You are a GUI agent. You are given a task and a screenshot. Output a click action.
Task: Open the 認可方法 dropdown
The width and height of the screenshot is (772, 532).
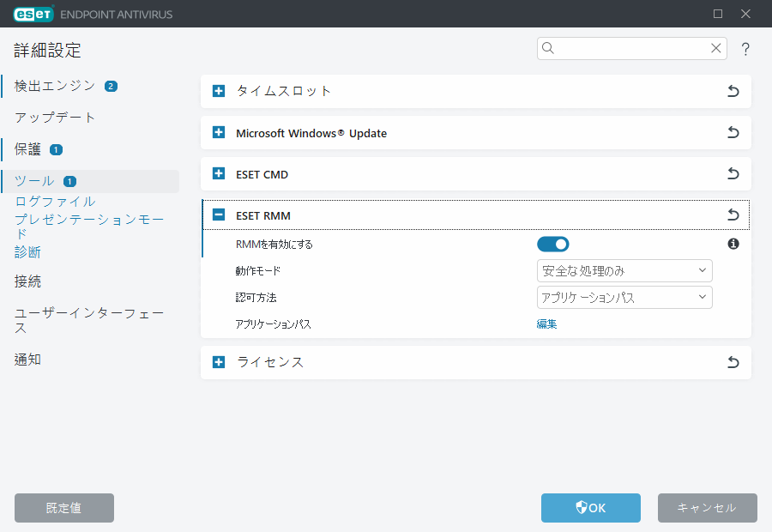point(624,297)
